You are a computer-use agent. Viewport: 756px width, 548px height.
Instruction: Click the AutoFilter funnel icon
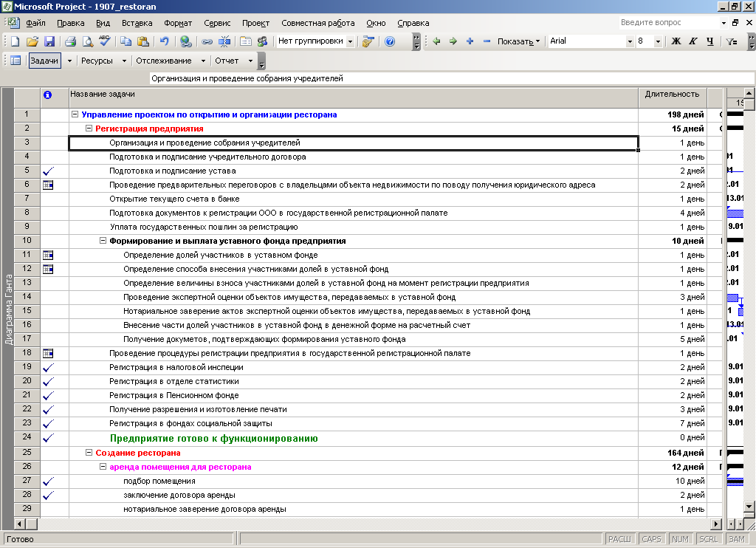(x=732, y=41)
